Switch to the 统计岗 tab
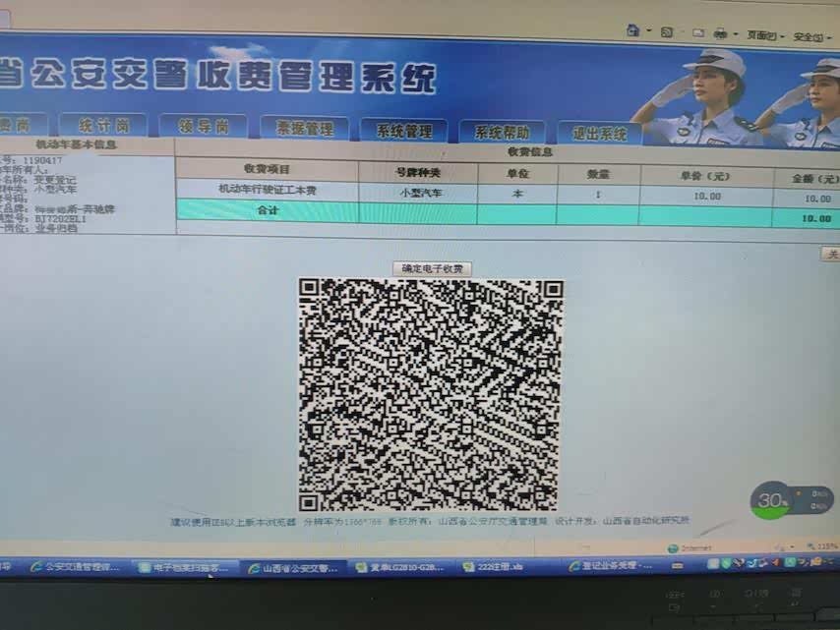Screen dimensions: 840x630 tap(103, 125)
